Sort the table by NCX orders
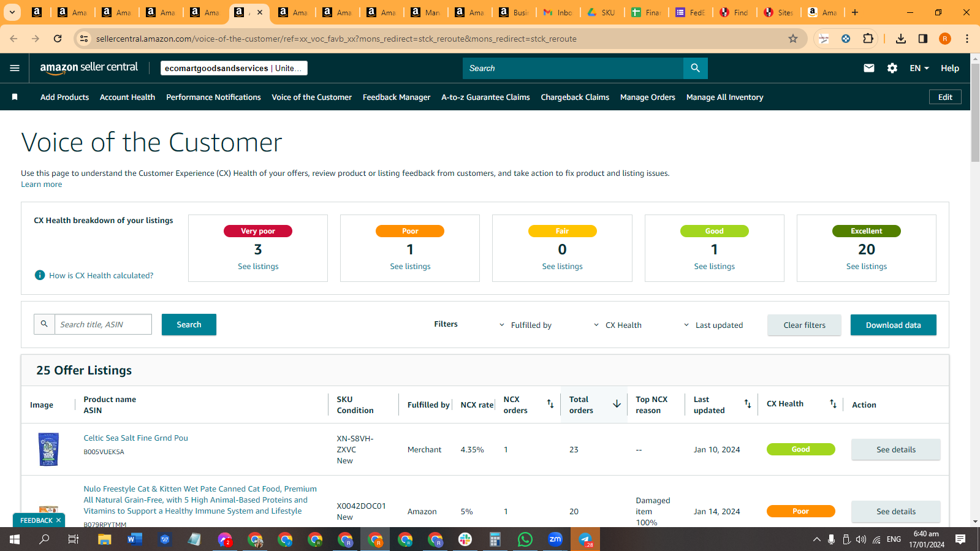 [550, 404]
